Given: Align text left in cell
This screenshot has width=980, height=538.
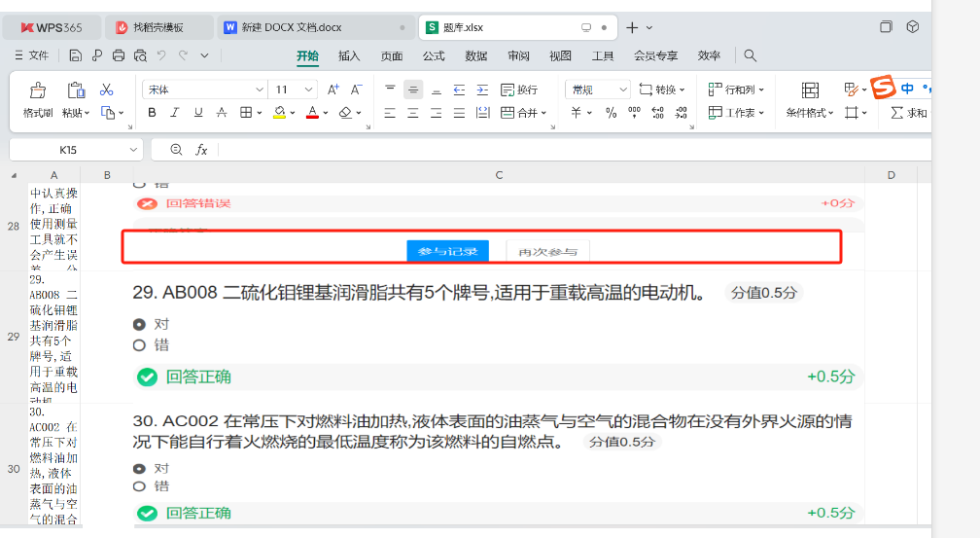Looking at the screenshot, I should tap(390, 113).
